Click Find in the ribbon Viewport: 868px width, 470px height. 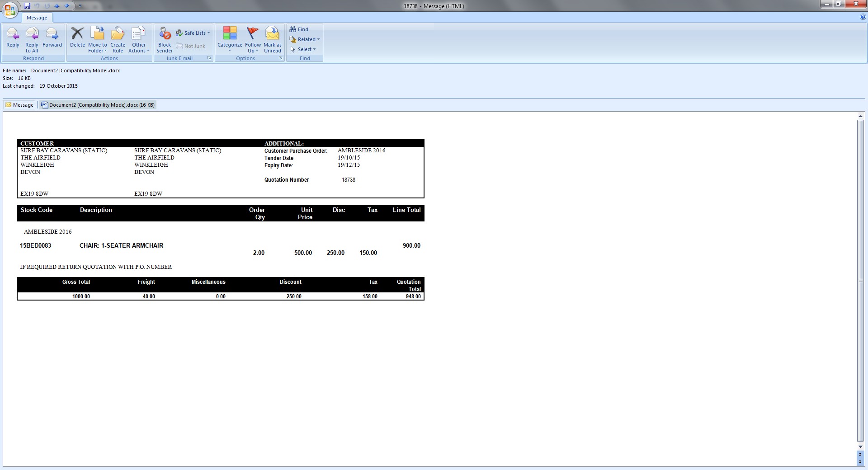click(299, 29)
